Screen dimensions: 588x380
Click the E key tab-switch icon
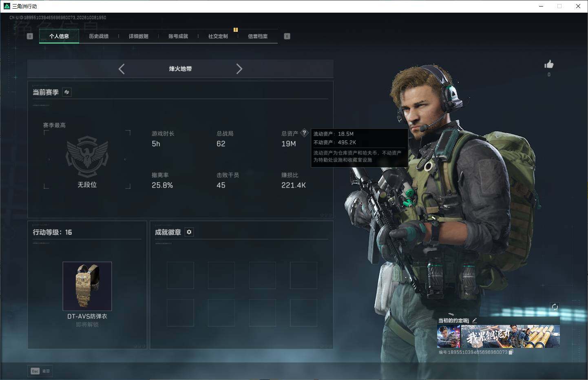click(287, 36)
